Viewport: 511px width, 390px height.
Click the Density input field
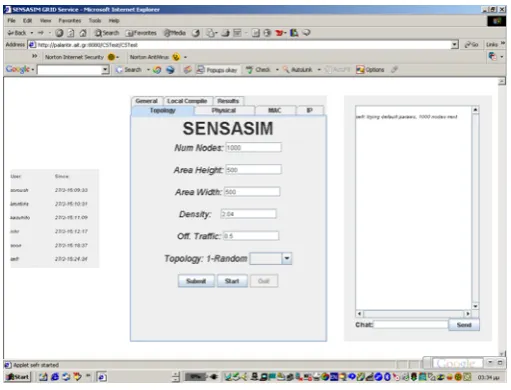coord(248,214)
